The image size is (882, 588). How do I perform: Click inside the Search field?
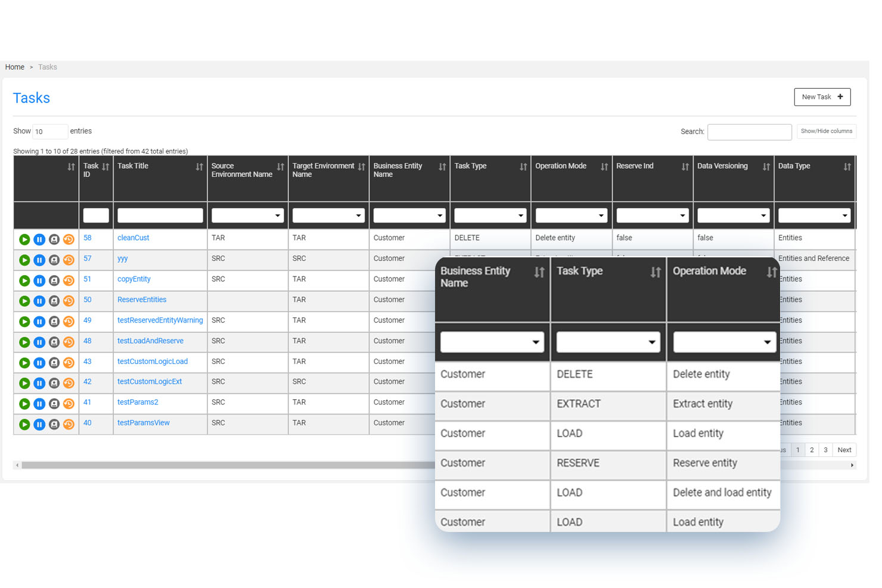click(x=749, y=132)
